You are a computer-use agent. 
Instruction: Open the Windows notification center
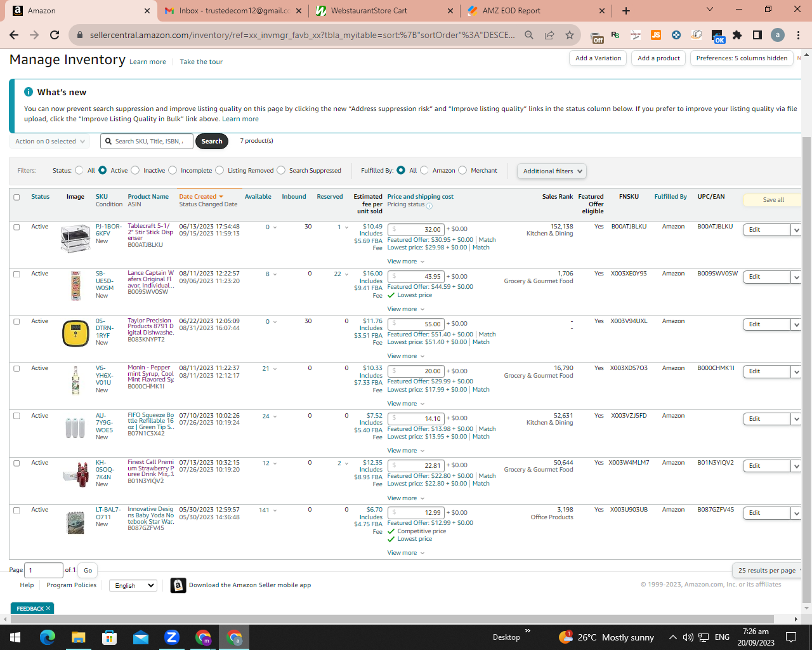coord(791,637)
